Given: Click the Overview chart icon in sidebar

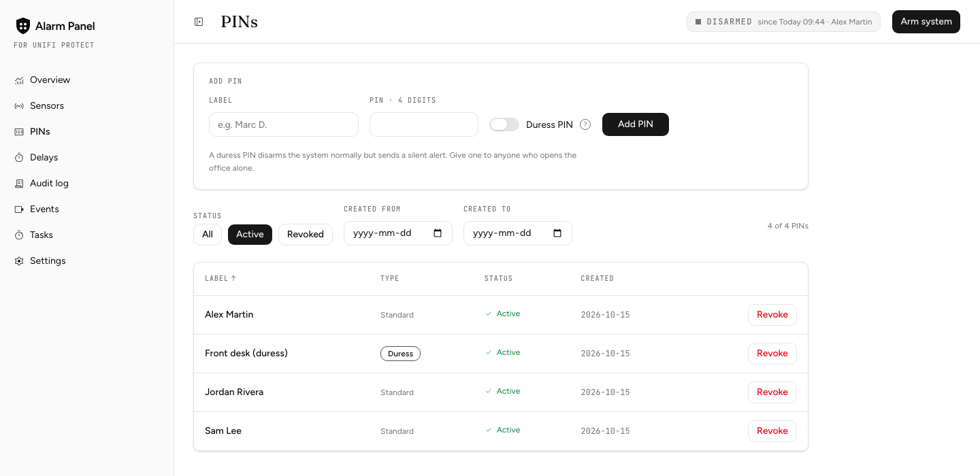Looking at the screenshot, I should 19,80.
